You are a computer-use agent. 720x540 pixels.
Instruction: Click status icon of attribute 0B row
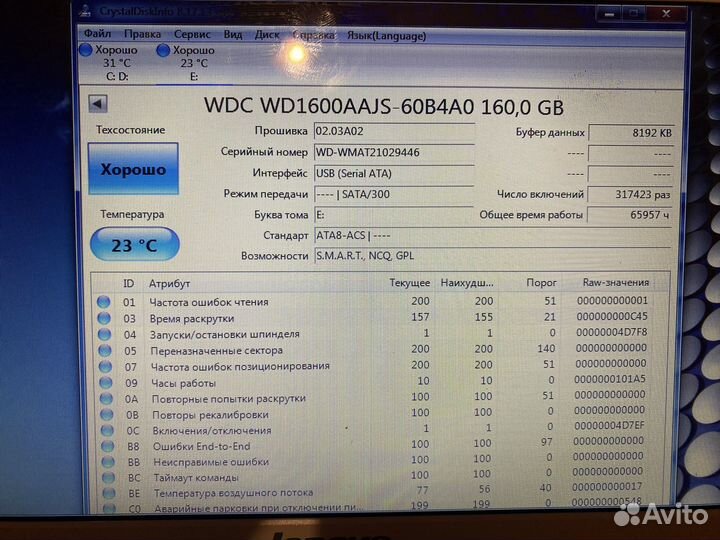(x=107, y=414)
